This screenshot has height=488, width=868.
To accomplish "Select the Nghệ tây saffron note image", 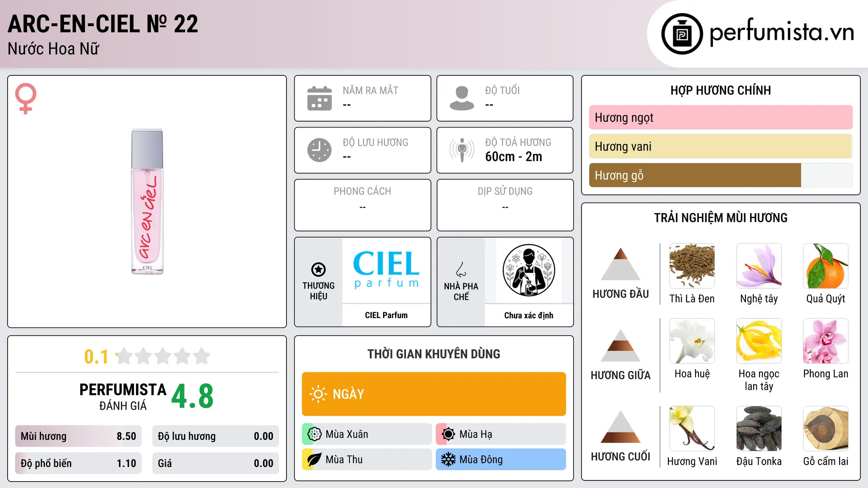I will 759,266.
